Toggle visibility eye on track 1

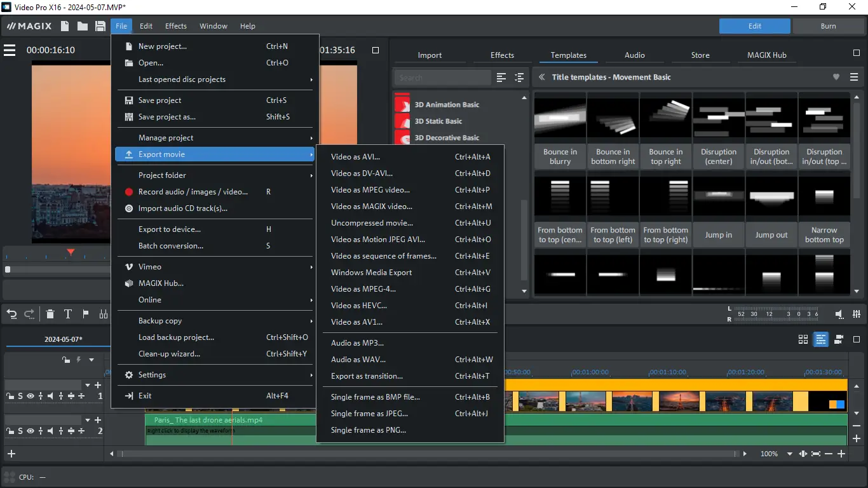30,396
